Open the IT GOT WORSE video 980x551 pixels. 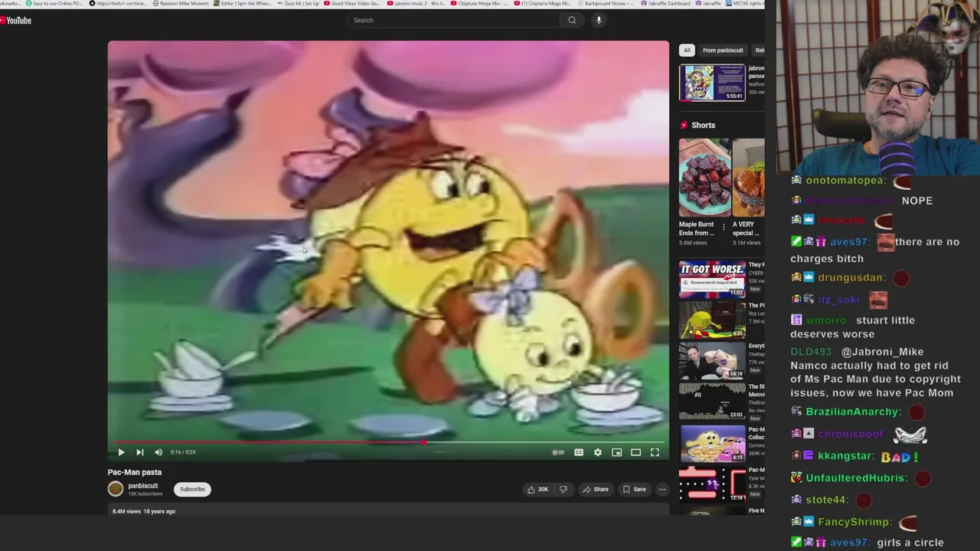tap(712, 279)
